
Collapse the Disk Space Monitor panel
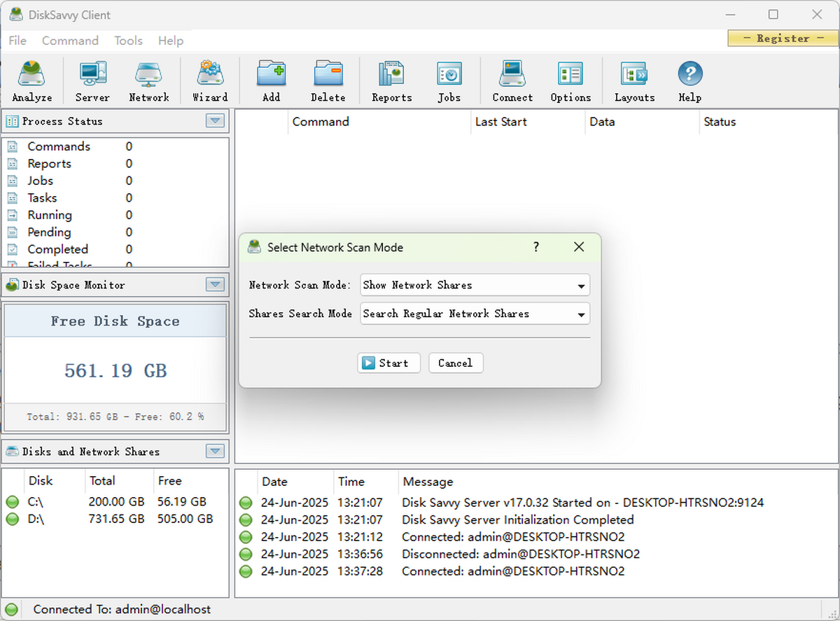point(216,284)
